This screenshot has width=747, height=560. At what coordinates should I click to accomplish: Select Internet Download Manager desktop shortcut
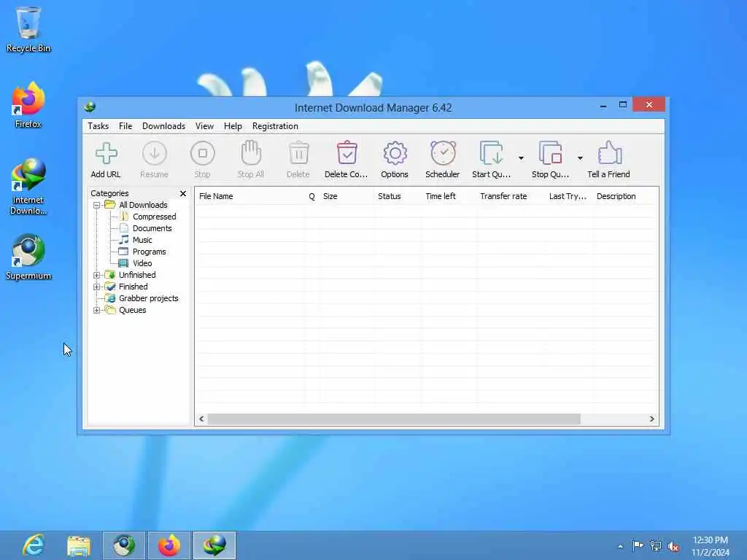click(28, 187)
